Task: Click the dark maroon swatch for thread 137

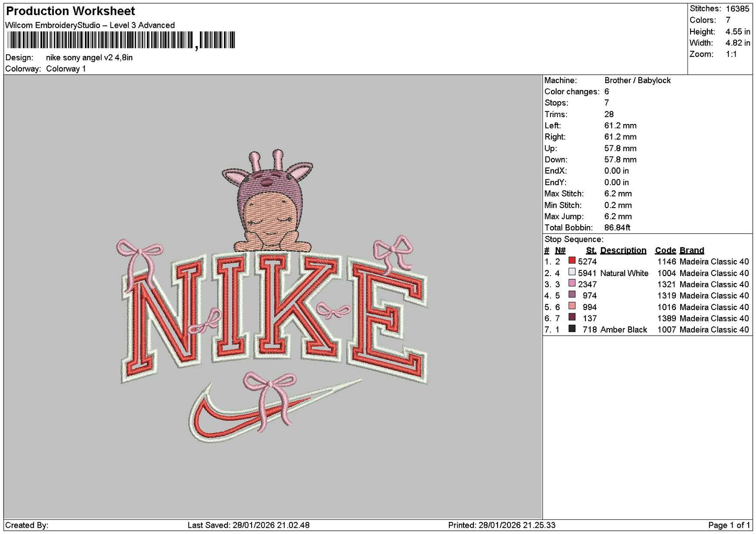Action: [572, 317]
